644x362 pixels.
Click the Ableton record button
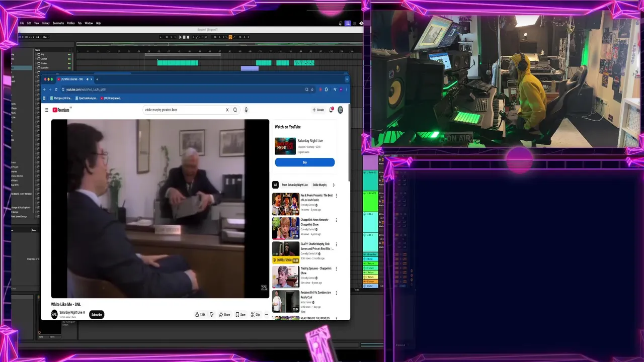pyautogui.click(x=188, y=37)
